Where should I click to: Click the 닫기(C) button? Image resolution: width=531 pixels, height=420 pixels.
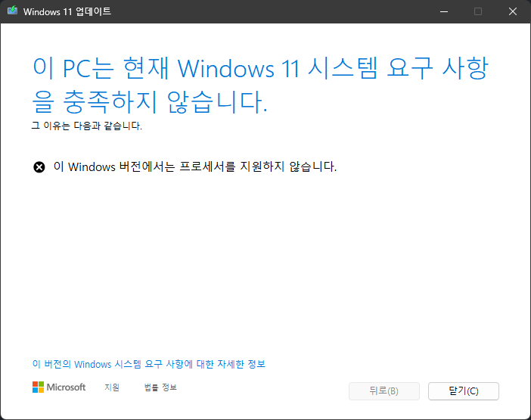[463, 391]
